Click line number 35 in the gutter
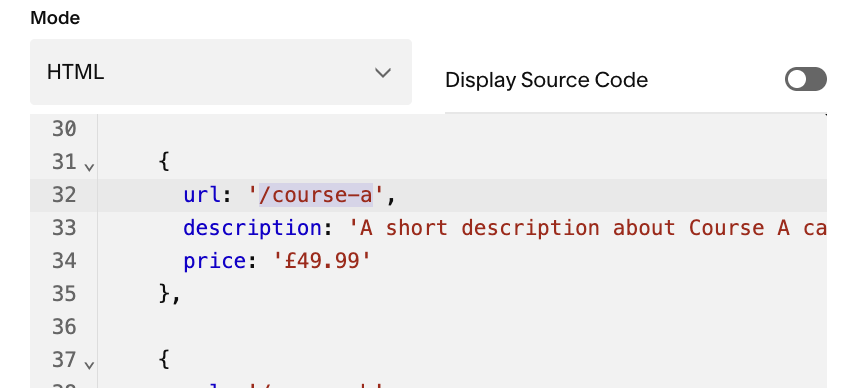Viewport: 852px width, 388px height. pyautogui.click(x=64, y=294)
